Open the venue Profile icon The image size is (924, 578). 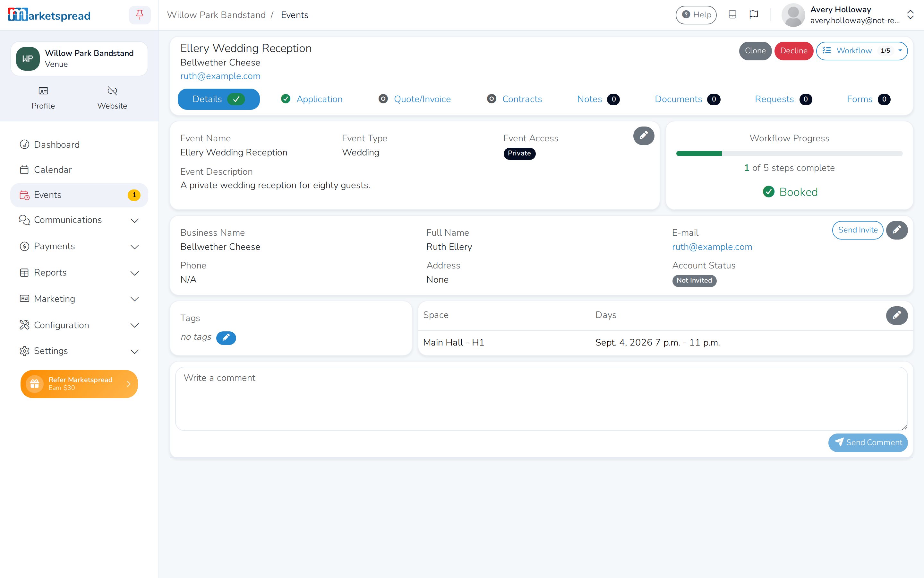coord(43,91)
